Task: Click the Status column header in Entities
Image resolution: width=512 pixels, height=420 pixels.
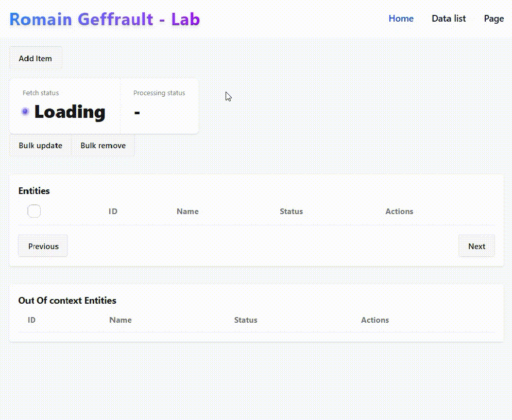Action: pyautogui.click(x=291, y=212)
